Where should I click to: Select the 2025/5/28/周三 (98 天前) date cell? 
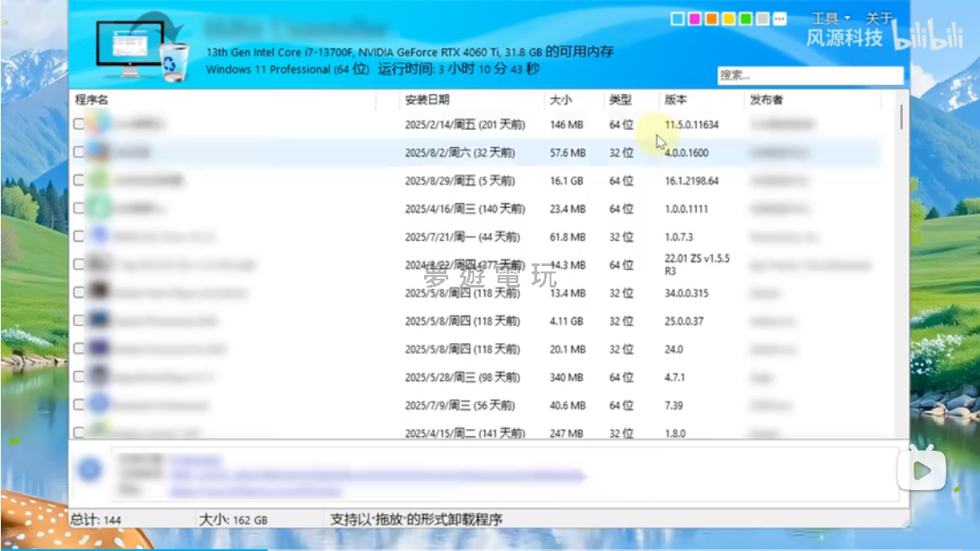[462, 377]
